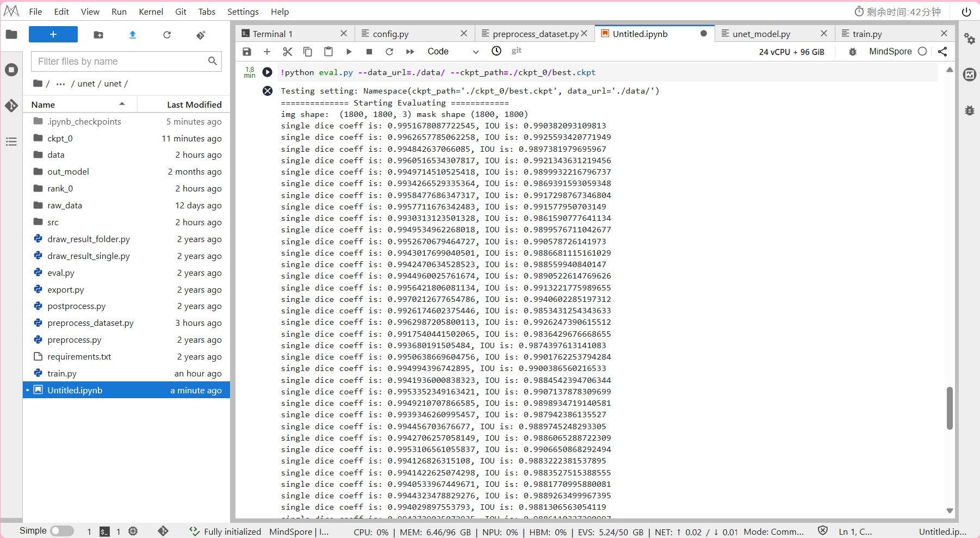Save the notebook with the disk icon
This screenshot has height=538, width=980.
[x=247, y=51]
